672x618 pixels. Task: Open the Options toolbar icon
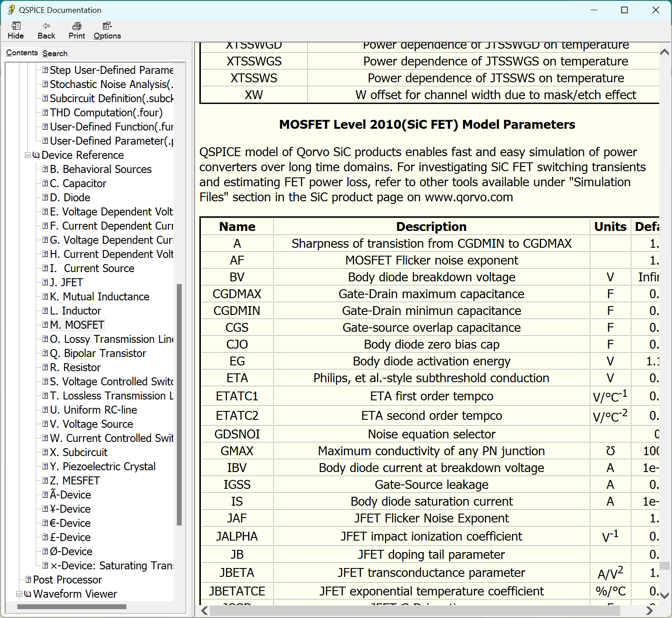point(107,31)
